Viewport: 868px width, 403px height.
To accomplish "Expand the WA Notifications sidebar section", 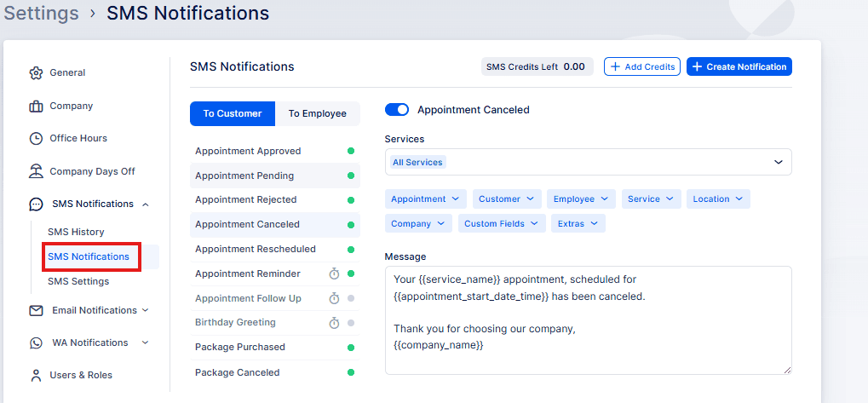I will tap(146, 343).
